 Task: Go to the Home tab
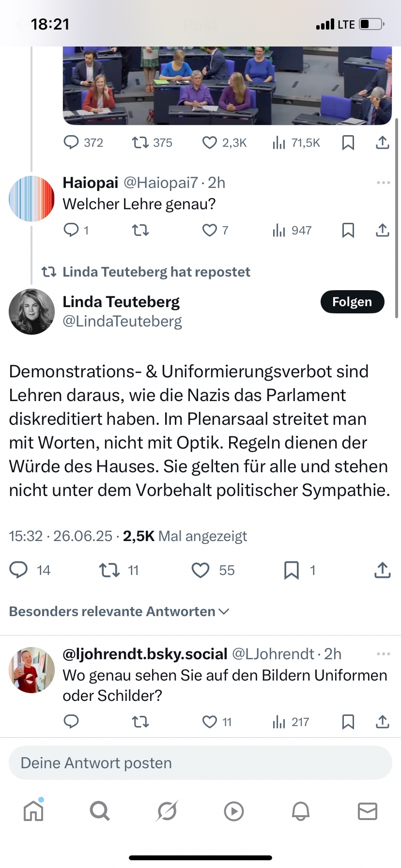[x=33, y=811]
